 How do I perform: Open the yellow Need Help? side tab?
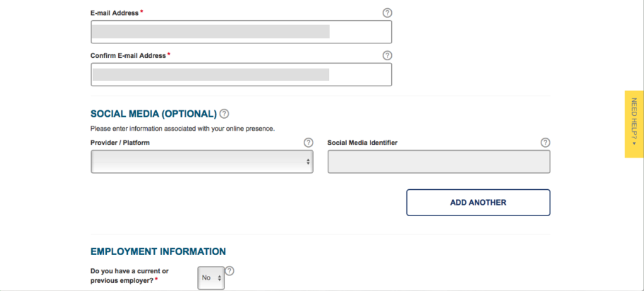click(634, 124)
